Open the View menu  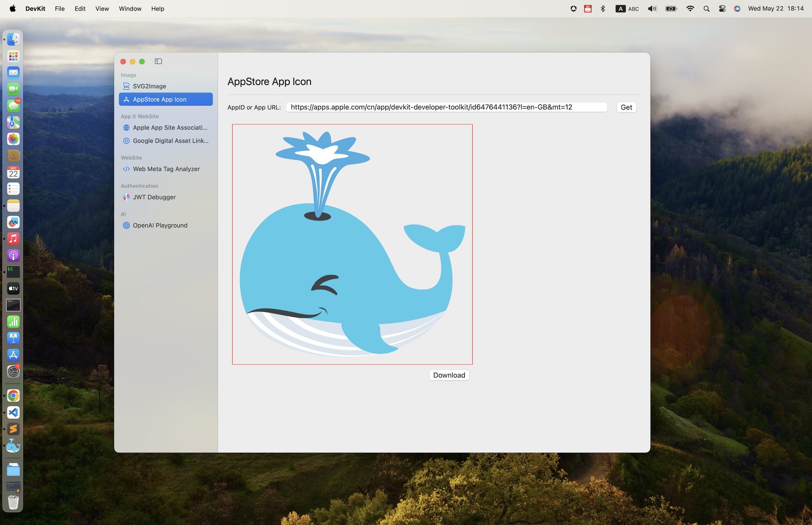pos(102,9)
